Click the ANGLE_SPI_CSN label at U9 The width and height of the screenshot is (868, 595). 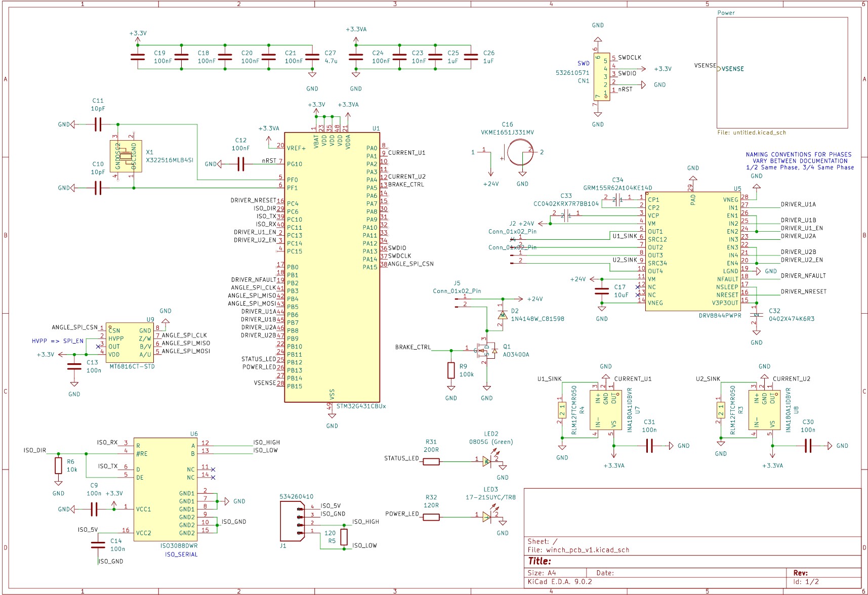tap(74, 327)
